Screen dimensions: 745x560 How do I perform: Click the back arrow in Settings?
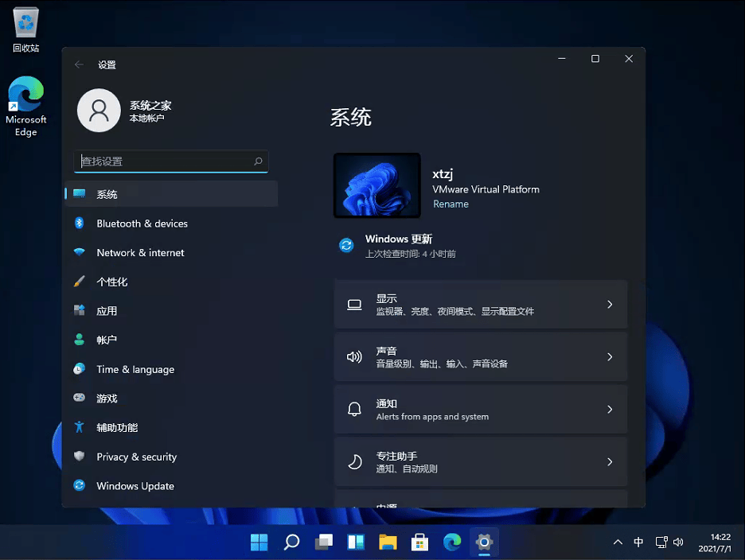click(78, 64)
